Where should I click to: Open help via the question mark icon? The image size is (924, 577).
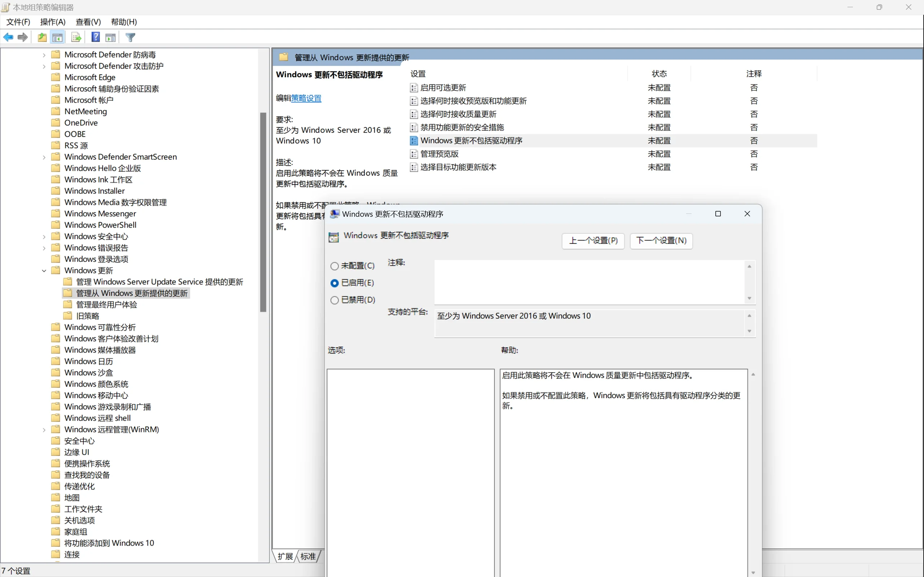pyautogui.click(x=95, y=38)
